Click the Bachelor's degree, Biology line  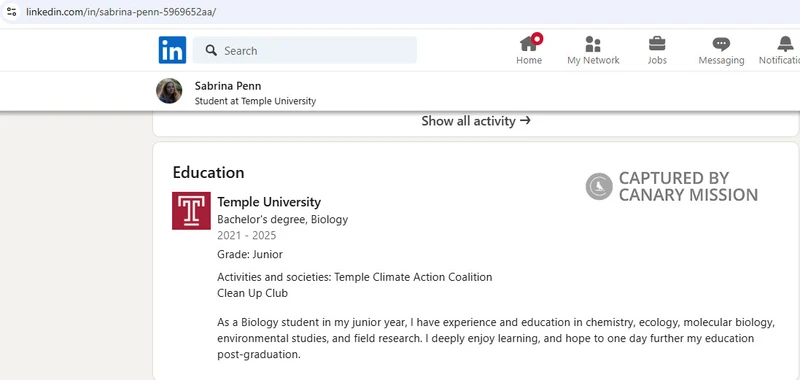(283, 220)
